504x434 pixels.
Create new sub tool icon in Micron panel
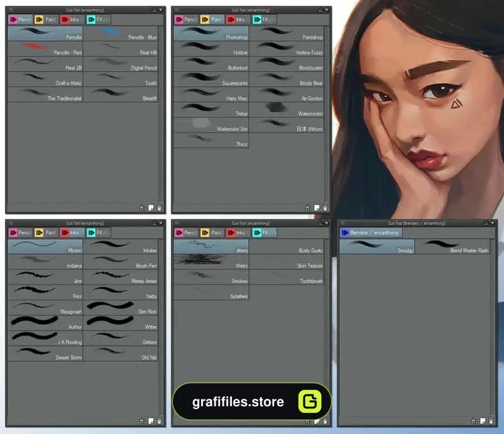click(151, 421)
